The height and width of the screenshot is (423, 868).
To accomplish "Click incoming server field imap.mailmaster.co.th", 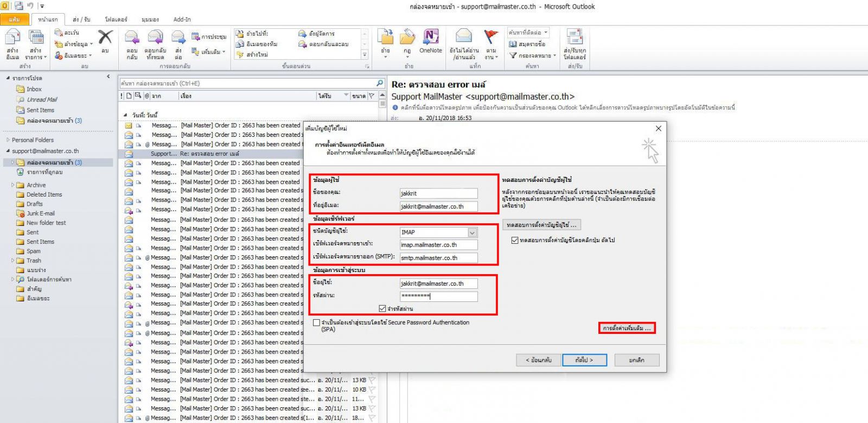I will (x=439, y=245).
